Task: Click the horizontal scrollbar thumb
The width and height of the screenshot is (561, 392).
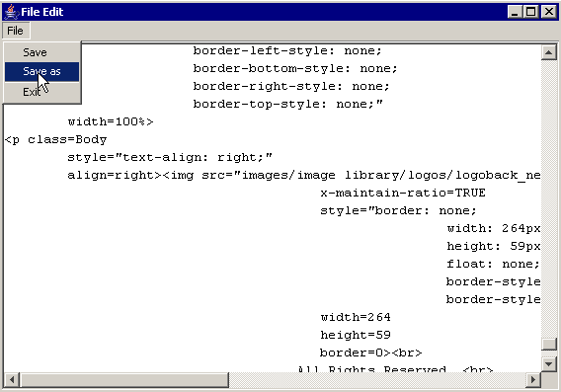Action: (x=124, y=380)
